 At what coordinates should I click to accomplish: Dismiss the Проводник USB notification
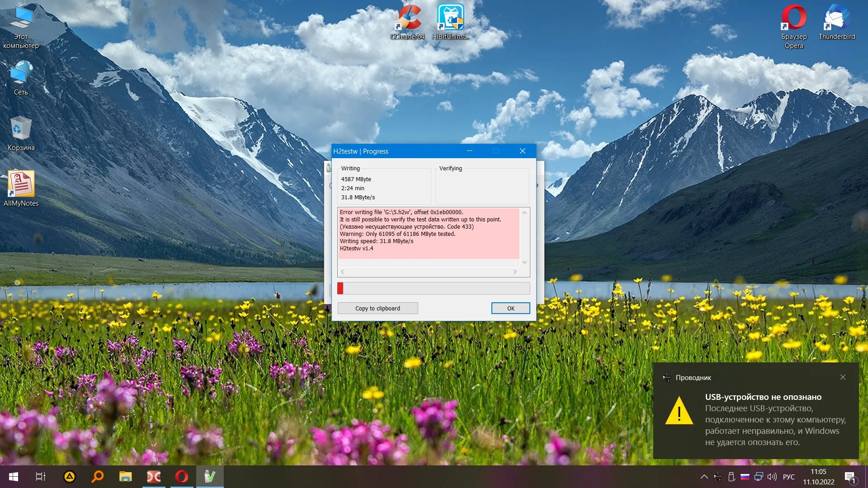tap(843, 377)
